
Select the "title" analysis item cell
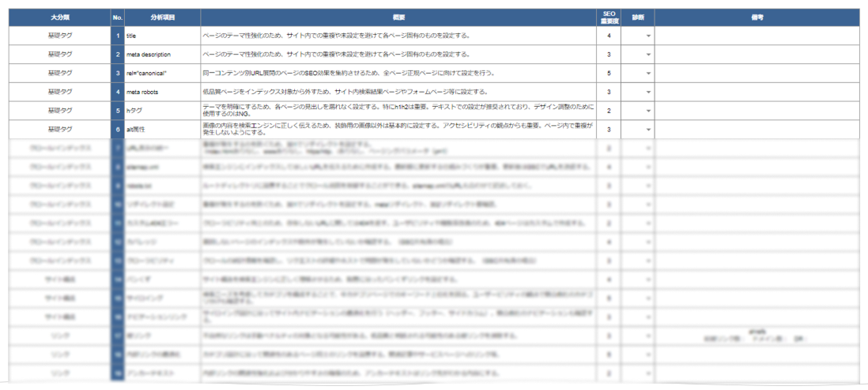point(162,36)
